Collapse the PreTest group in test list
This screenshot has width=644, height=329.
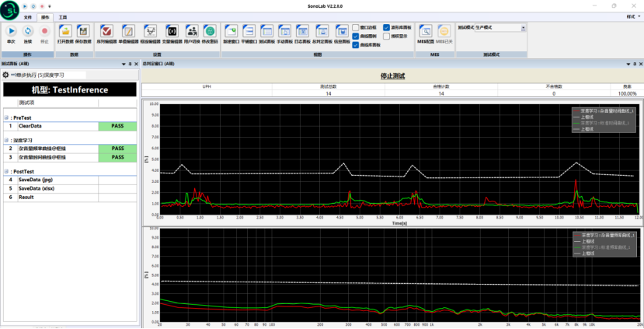[5, 117]
